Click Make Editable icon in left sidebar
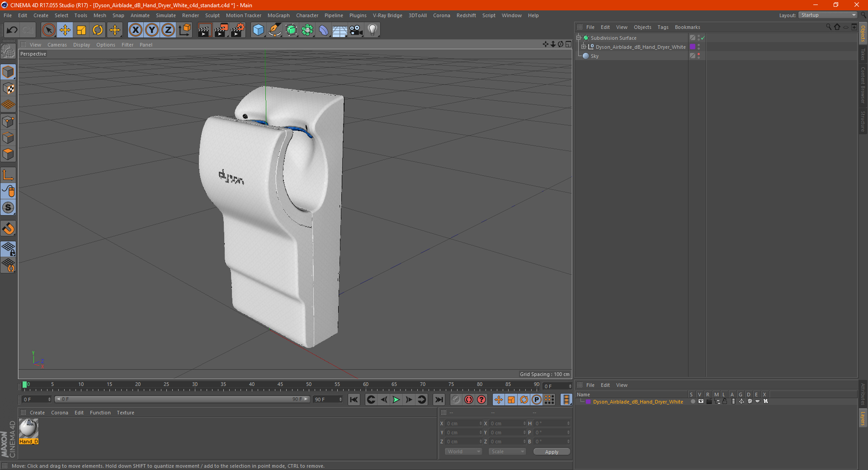Screen dimensions: 868x470 coord(8,51)
